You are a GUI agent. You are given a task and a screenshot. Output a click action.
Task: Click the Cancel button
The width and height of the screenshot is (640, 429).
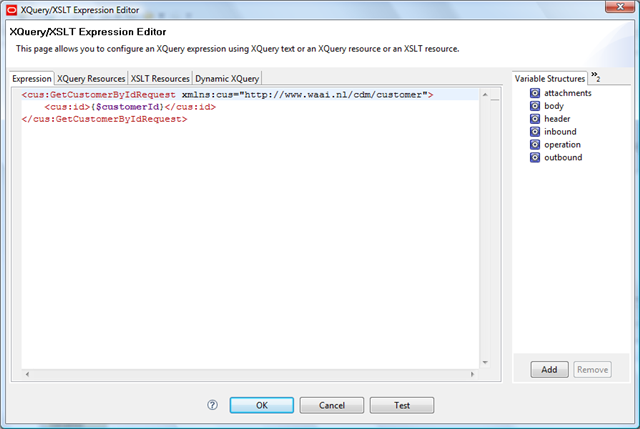(331, 406)
